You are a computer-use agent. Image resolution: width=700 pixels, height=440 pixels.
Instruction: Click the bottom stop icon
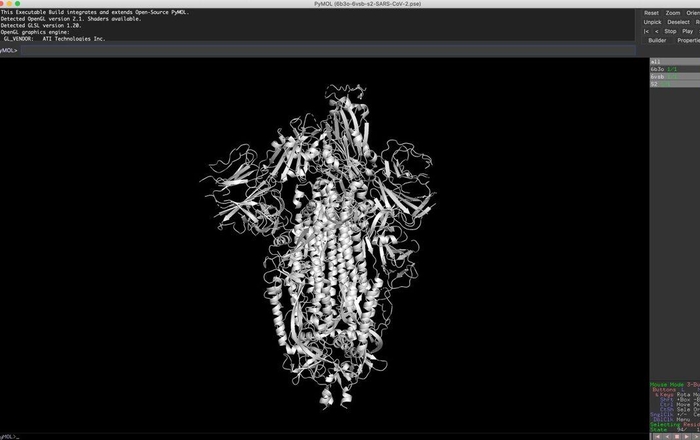click(x=675, y=436)
